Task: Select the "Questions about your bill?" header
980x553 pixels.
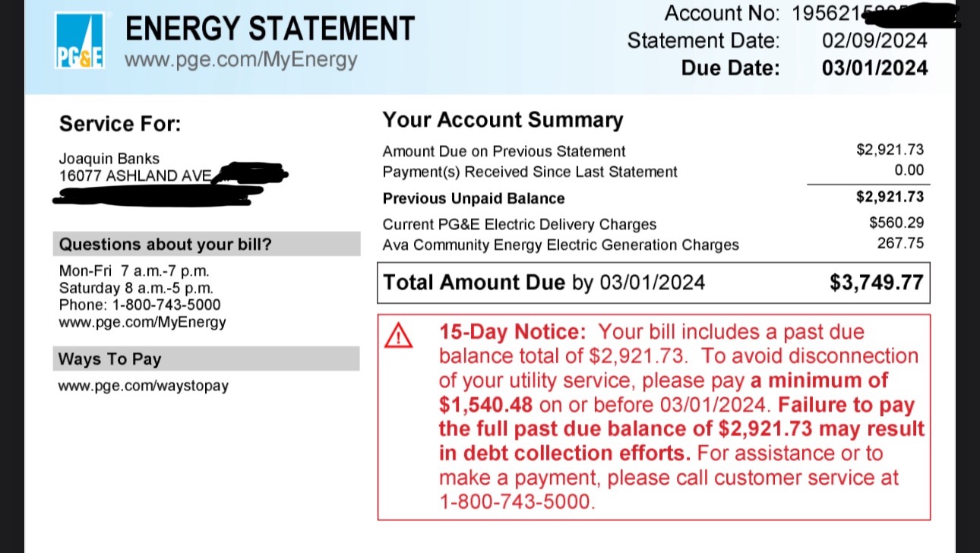Action: point(165,245)
